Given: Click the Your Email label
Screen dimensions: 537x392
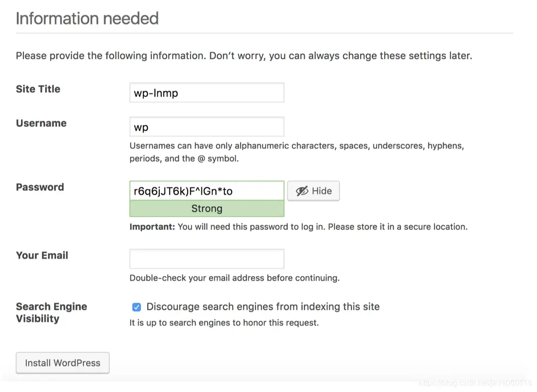Looking at the screenshot, I should click(42, 256).
